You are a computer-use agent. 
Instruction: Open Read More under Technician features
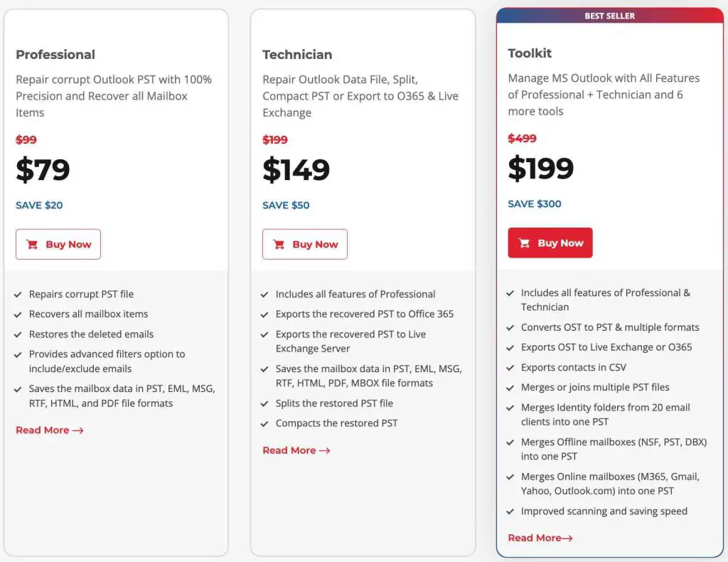[296, 450]
